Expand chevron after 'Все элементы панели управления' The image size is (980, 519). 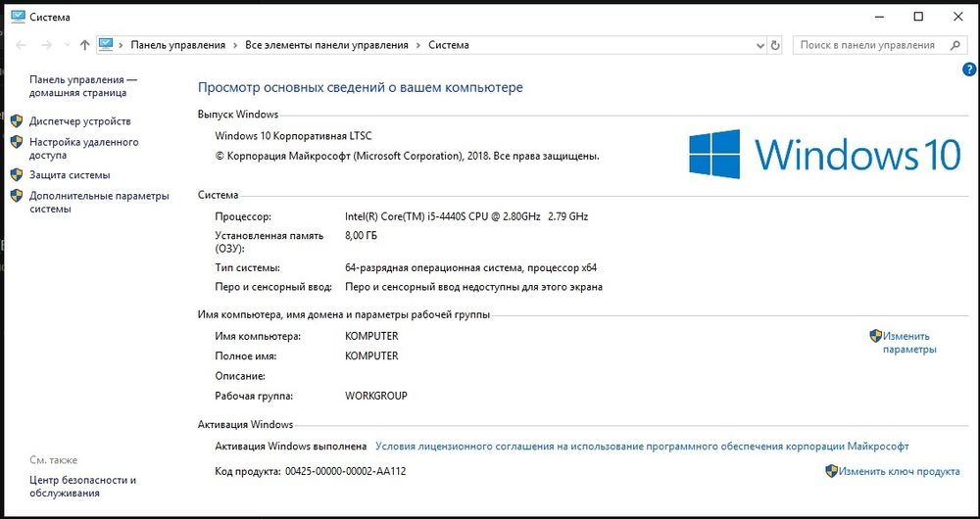(418, 45)
